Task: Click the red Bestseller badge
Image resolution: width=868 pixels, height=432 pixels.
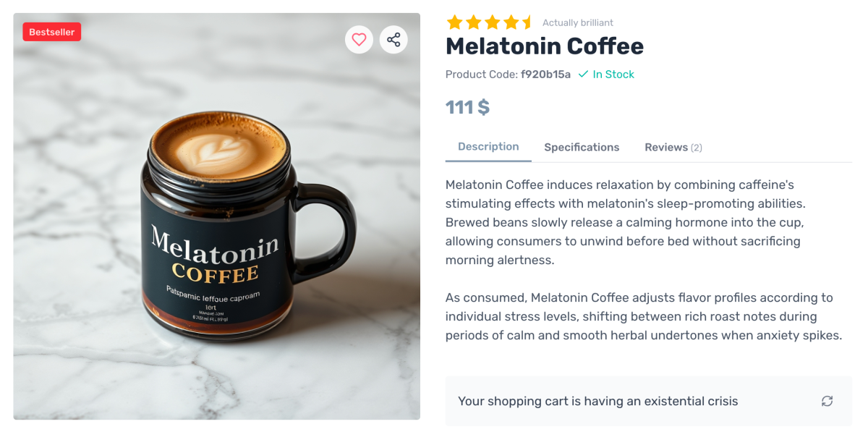Action: [x=51, y=32]
